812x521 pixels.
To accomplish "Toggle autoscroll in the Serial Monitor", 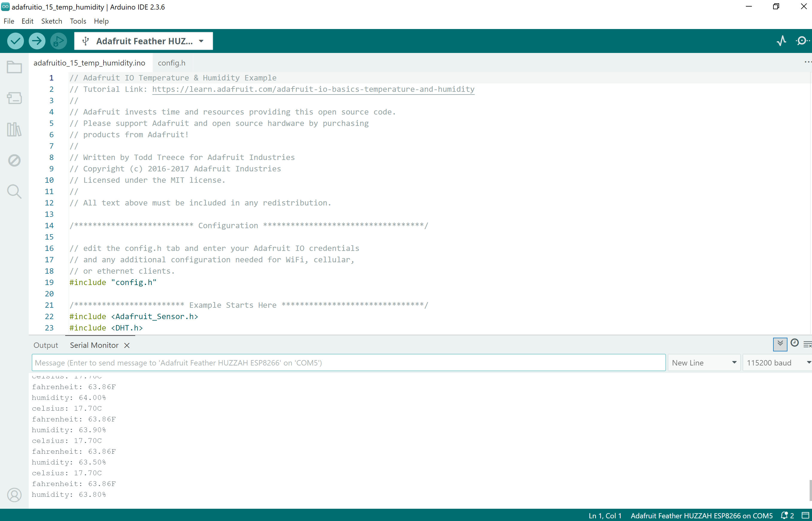I will 780,344.
